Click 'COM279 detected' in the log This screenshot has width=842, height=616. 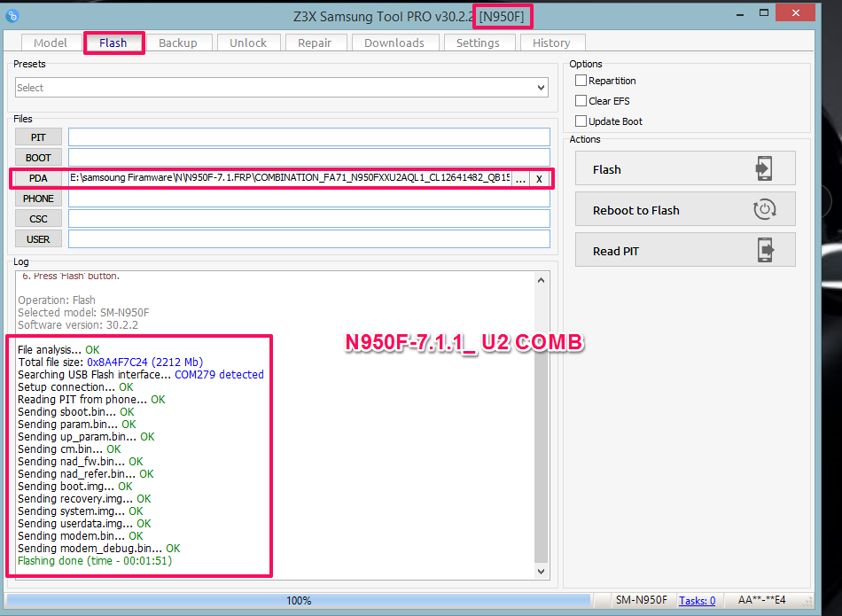(x=219, y=374)
